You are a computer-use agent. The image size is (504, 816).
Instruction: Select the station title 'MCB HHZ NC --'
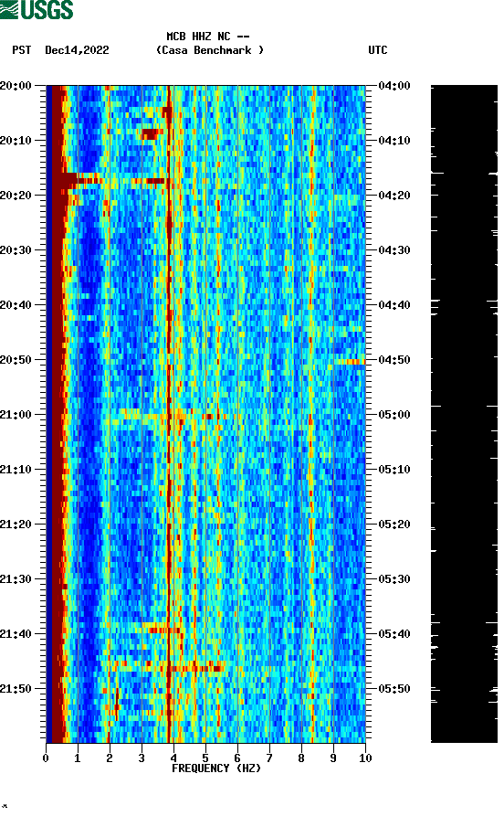[208, 37]
